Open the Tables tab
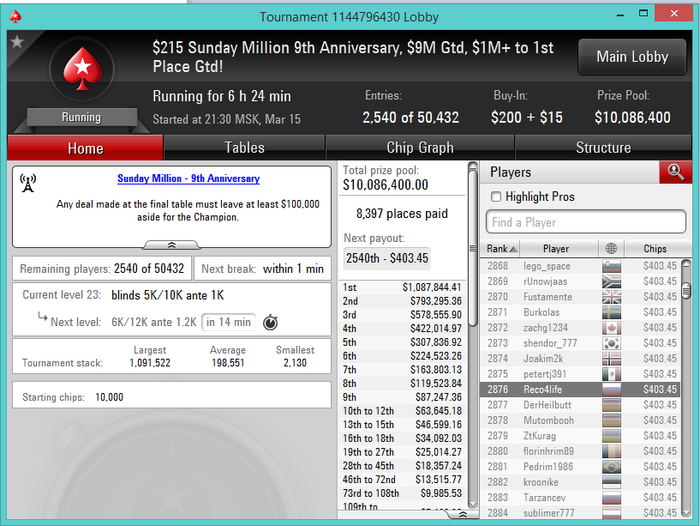The width and height of the screenshot is (700, 526). click(x=244, y=148)
